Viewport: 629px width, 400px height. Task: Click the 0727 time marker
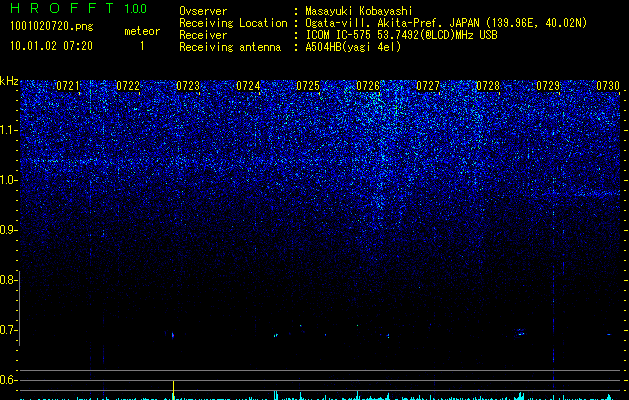tap(428, 86)
